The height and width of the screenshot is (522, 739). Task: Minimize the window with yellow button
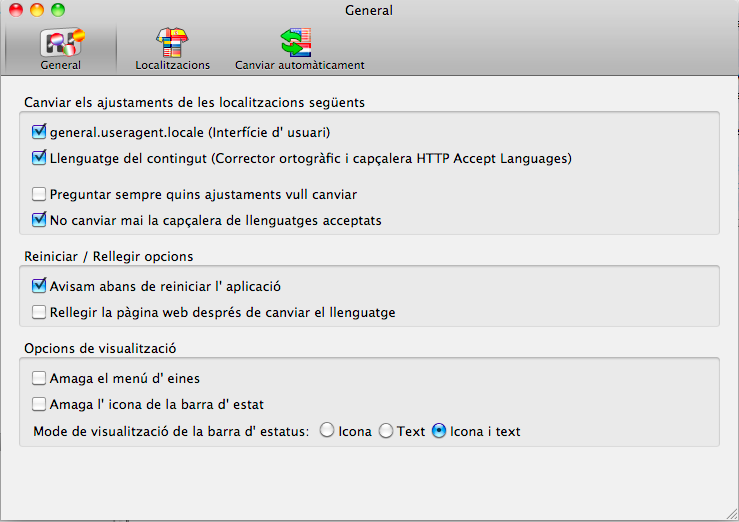point(37,10)
